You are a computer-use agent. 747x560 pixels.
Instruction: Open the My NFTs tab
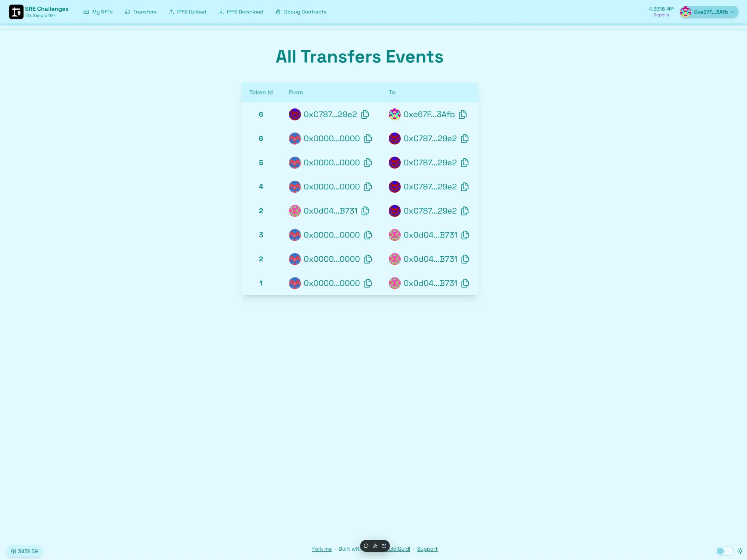pos(98,12)
